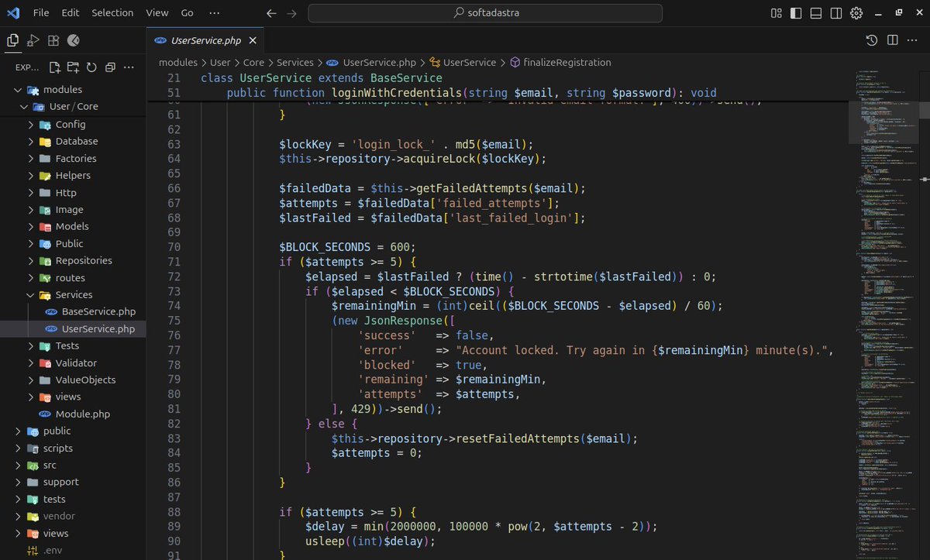The image size is (930, 560).
Task: Click the VS Code logo icon
Action: [12, 13]
